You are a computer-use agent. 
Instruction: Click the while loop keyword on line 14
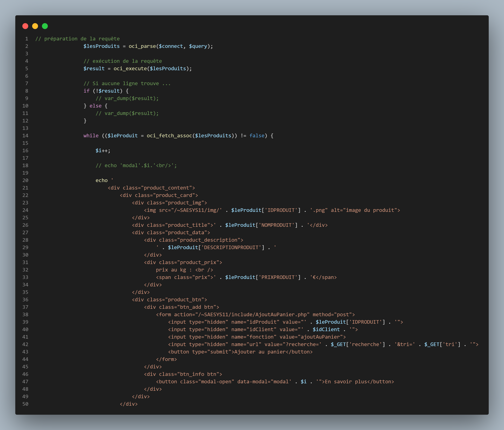[x=91, y=136]
